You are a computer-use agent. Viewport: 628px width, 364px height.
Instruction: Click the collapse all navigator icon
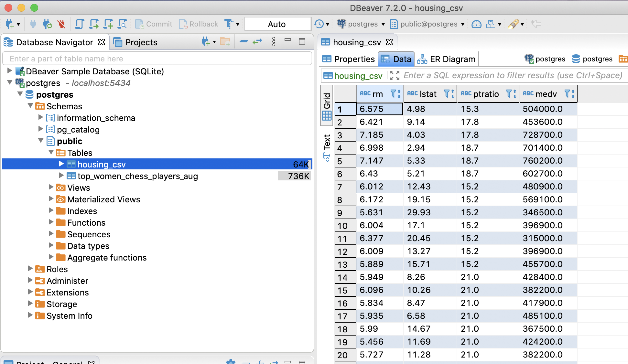tap(244, 42)
